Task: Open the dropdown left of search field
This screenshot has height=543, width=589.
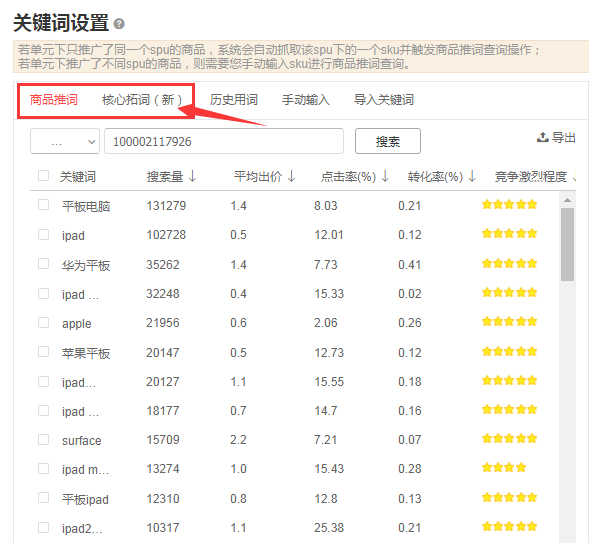Action: [x=65, y=141]
